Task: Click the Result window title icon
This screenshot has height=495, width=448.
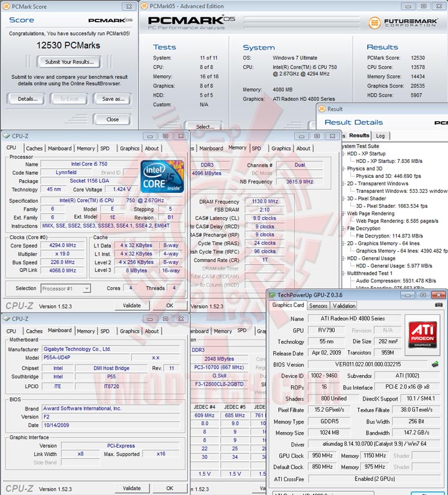Action: [x=322, y=109]
